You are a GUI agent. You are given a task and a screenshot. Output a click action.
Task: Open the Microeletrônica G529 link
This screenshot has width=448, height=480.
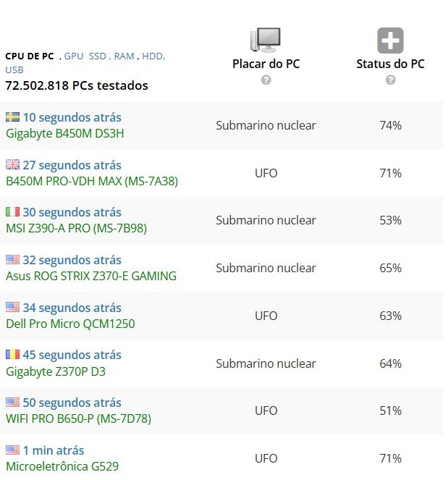tap(62, 466)
